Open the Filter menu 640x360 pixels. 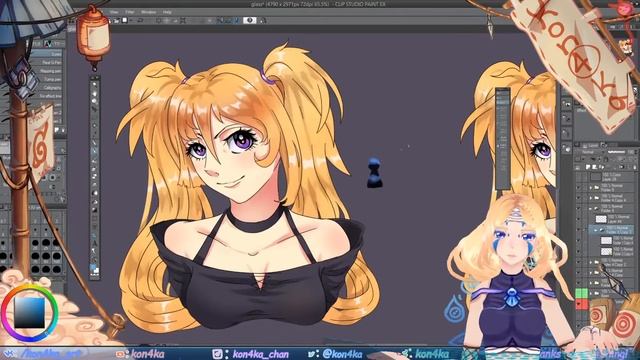(130, 12)
